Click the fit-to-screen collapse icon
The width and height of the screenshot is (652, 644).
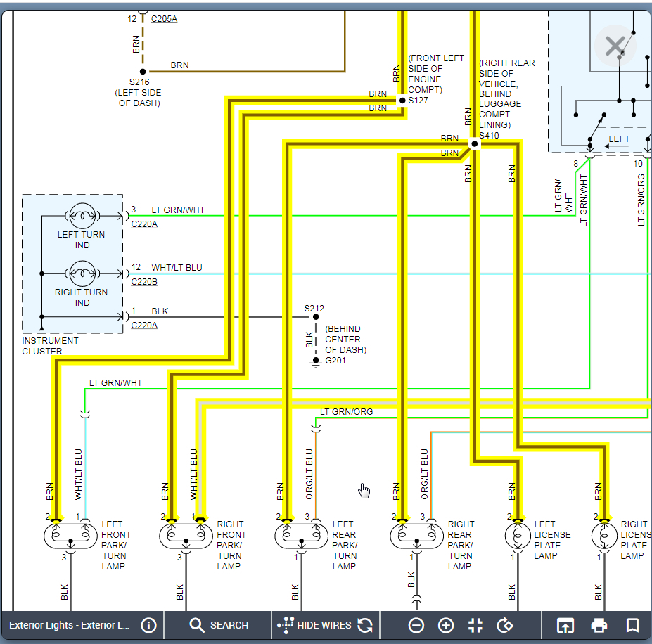pos(475,625)
